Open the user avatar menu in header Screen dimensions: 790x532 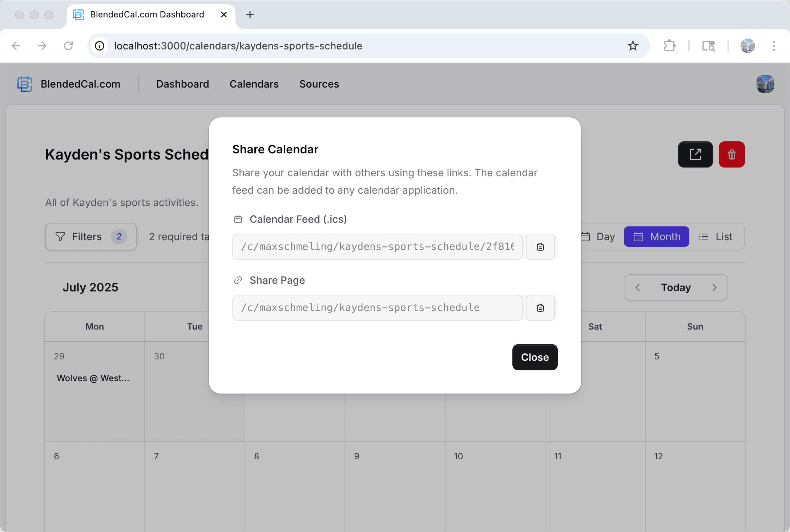pyautogui.click(x=765, y=84)
